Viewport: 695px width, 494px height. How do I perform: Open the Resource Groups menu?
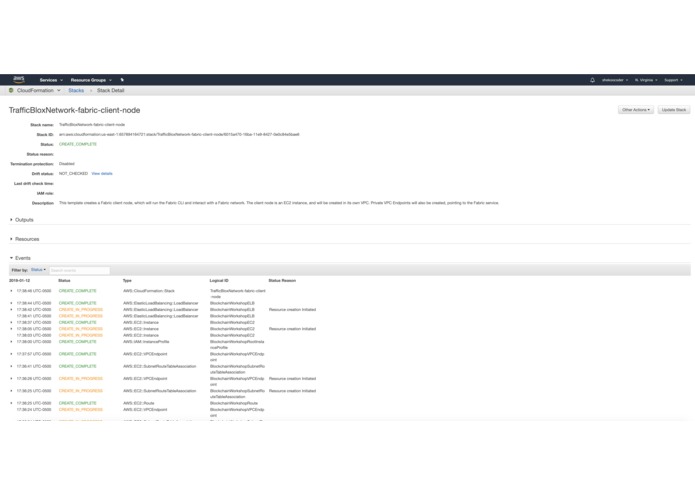(x=91, y=80)
